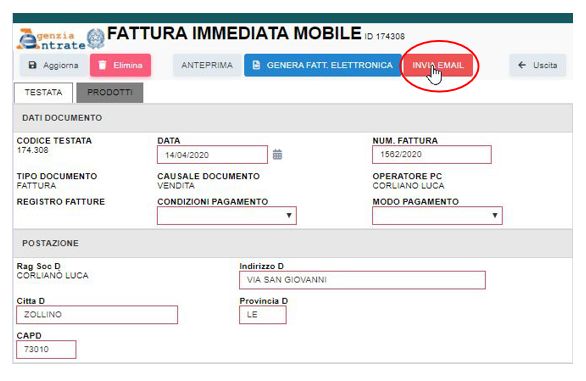The width and height of the screenshot is (586, 381).
Task: Click the CAUSALE DOCUMENTO value VENDITA
Action: (176, 185)
